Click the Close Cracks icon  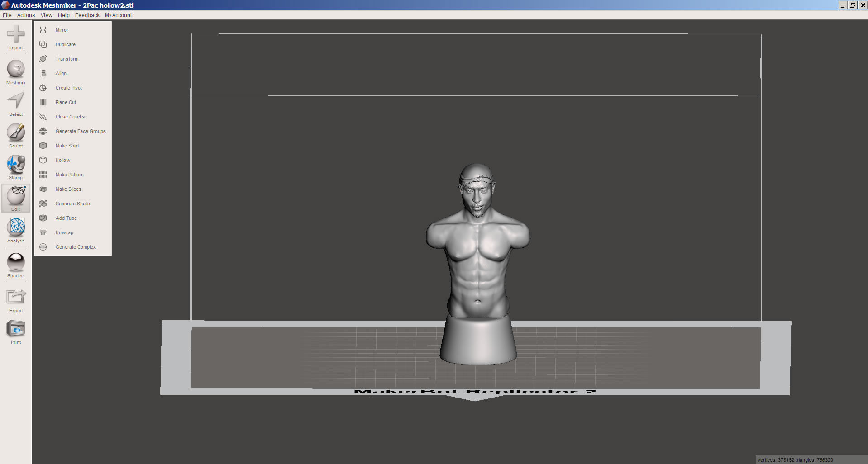point(43,117)
